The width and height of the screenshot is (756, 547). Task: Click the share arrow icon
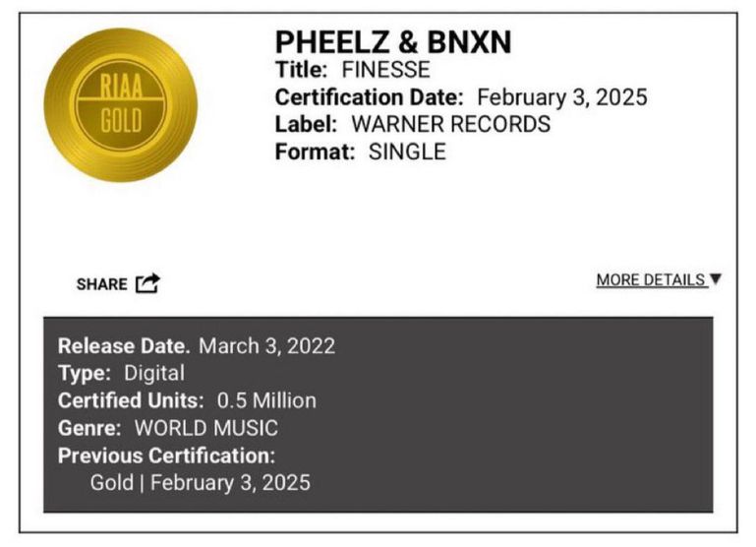click(147, 284)
